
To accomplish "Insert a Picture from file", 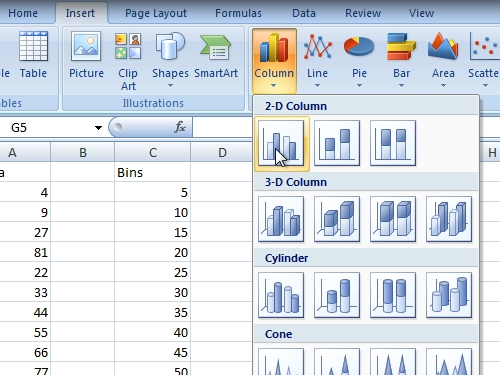I will [86, 55].
